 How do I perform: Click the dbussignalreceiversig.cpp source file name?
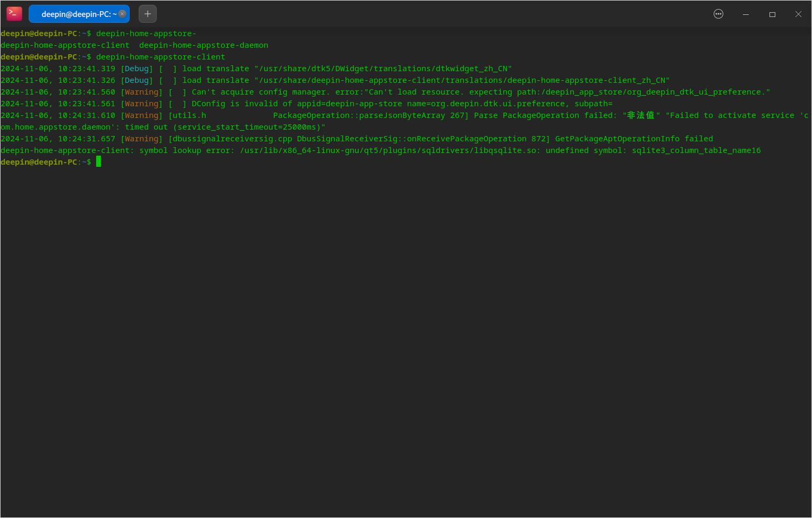coord(232,139)
